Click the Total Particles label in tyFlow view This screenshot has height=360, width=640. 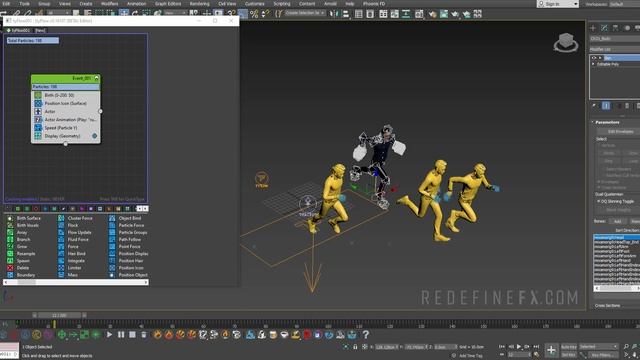(x=33, y=40)
